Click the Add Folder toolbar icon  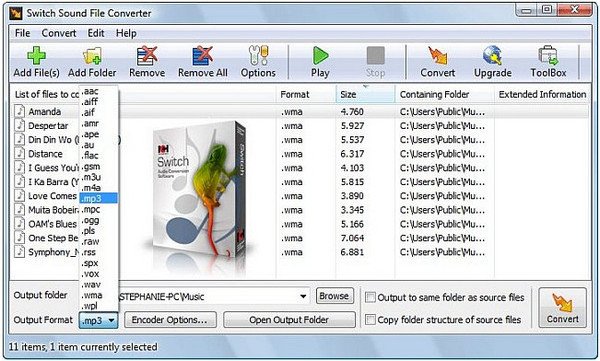(x=92, y=56)
